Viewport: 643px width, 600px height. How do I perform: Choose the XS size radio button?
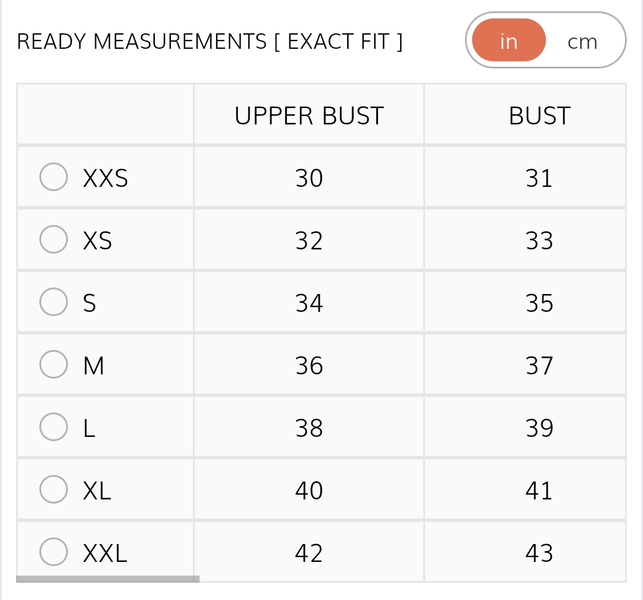(x=53, y=240)
